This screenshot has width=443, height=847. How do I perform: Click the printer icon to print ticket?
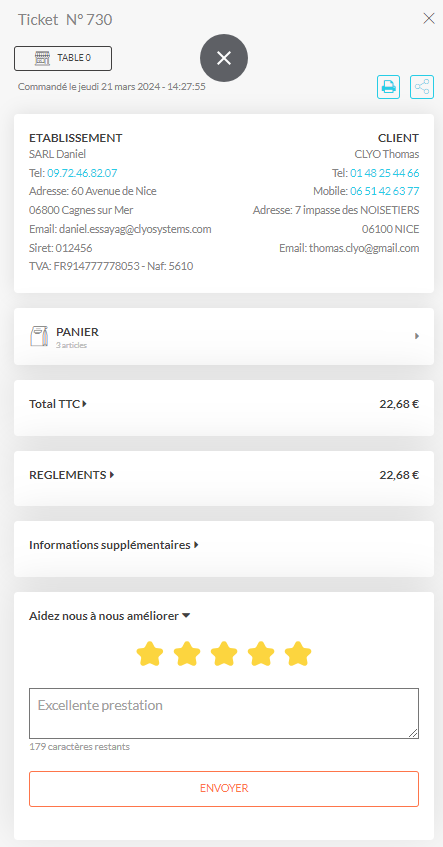coord(388,87)
